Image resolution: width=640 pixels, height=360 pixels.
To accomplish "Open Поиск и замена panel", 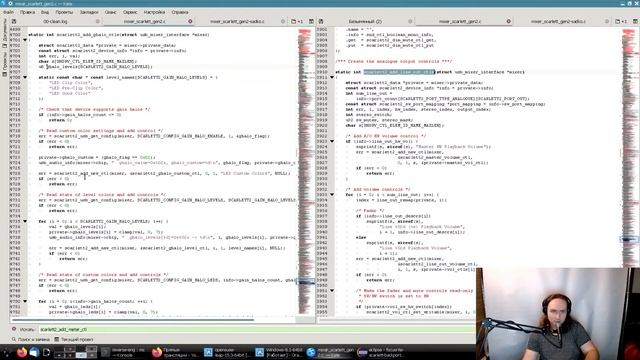I will (31, 339).
